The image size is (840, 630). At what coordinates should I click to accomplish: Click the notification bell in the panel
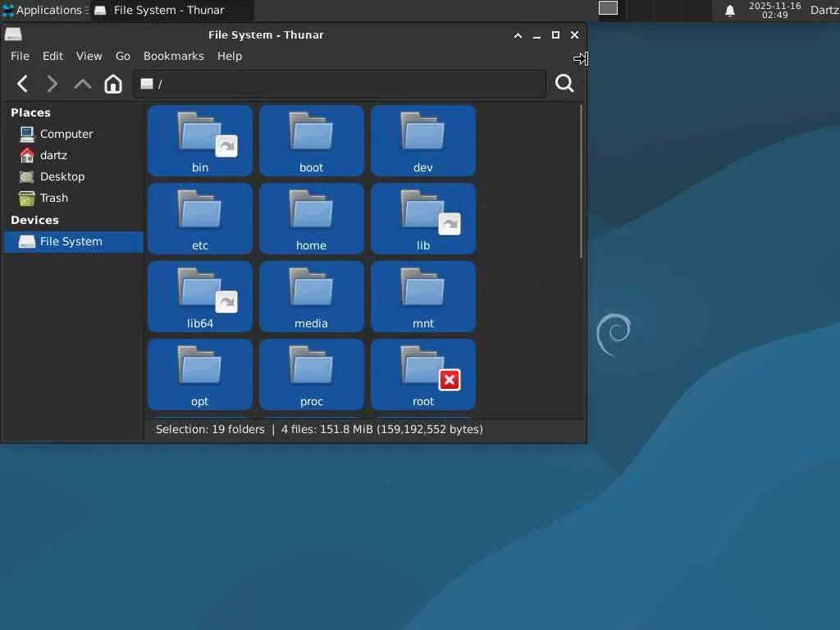[x=729, y=11]
